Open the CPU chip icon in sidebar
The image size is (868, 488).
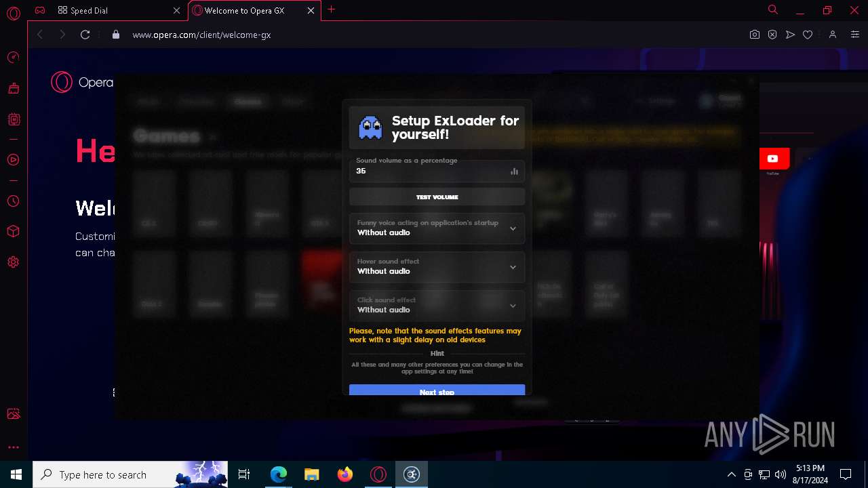[x=13, y=119]
